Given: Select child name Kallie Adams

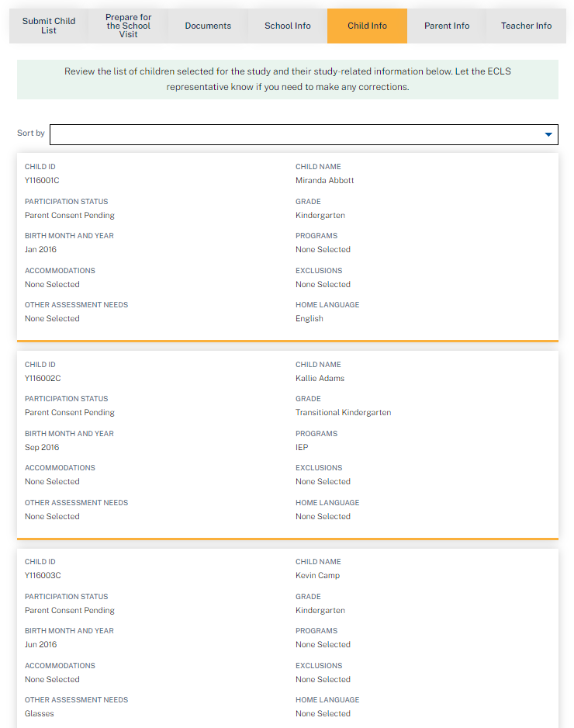Looking at the screenshot, I should tap(320, 379).
